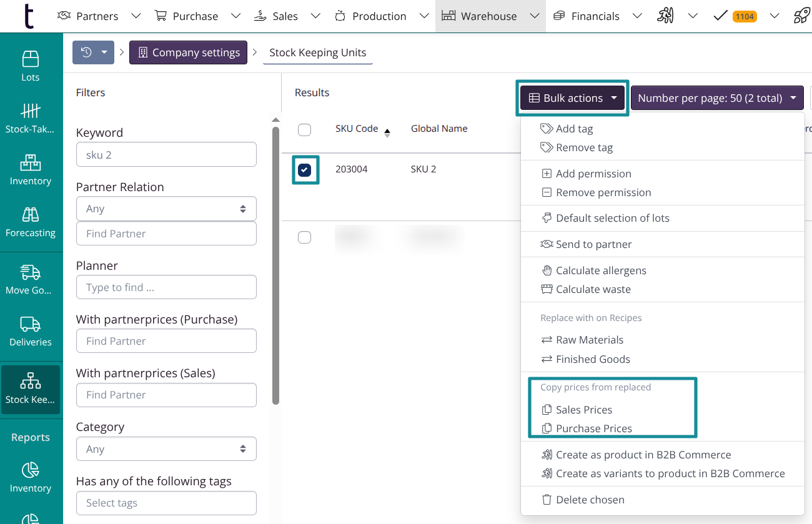Image resolution: width=812 pixels, height=524 pixels.
Task: Click the history clock icon in breadcrumb
Action: (86, 52)
